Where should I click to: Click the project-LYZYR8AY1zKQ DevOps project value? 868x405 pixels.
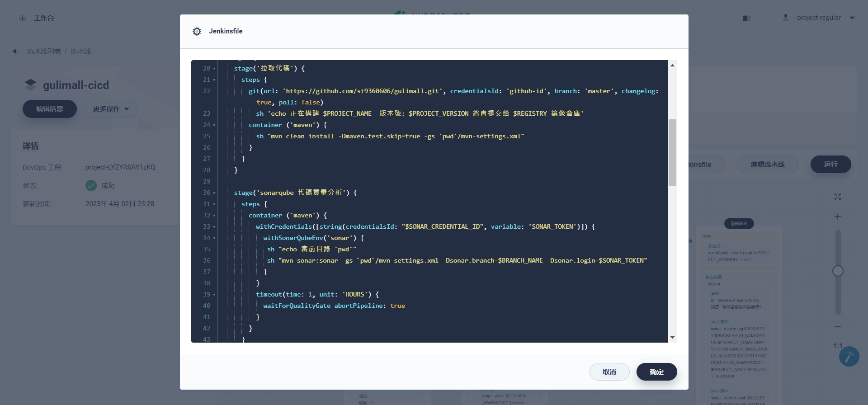[x=120, y=167]
